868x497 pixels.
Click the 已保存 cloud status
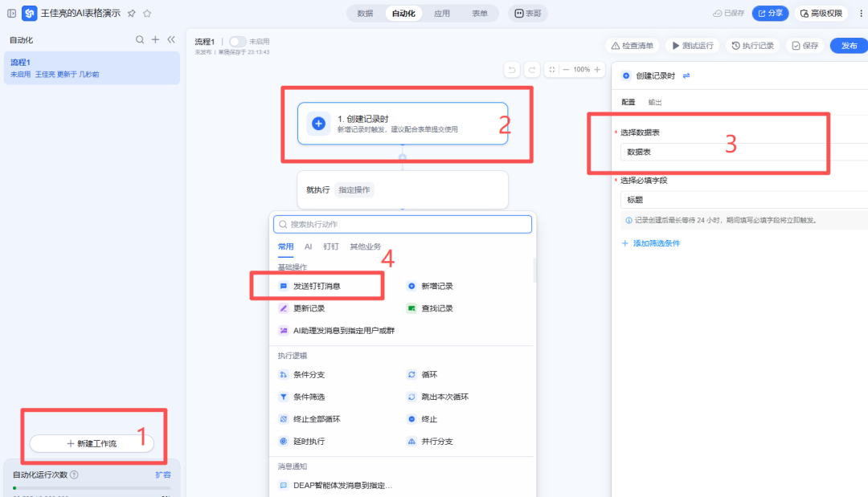(728, 14)
